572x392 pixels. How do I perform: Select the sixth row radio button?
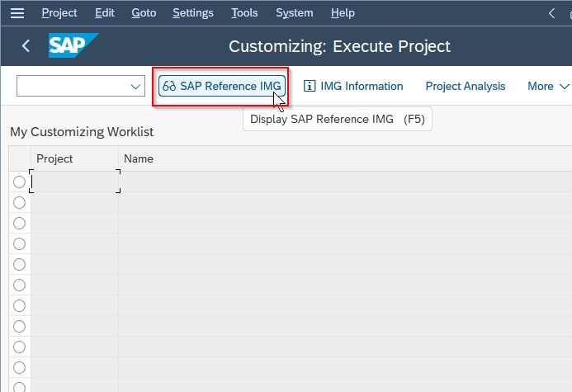point(19,285)
